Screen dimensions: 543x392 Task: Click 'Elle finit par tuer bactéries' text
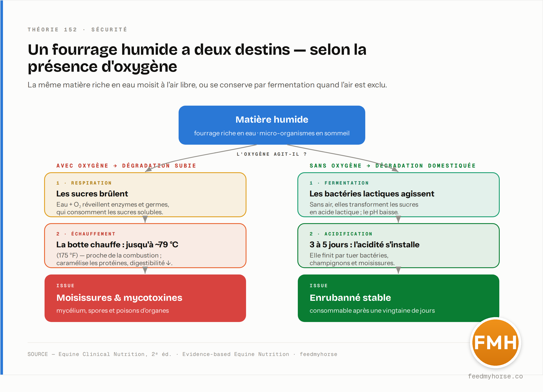[349, 255]
